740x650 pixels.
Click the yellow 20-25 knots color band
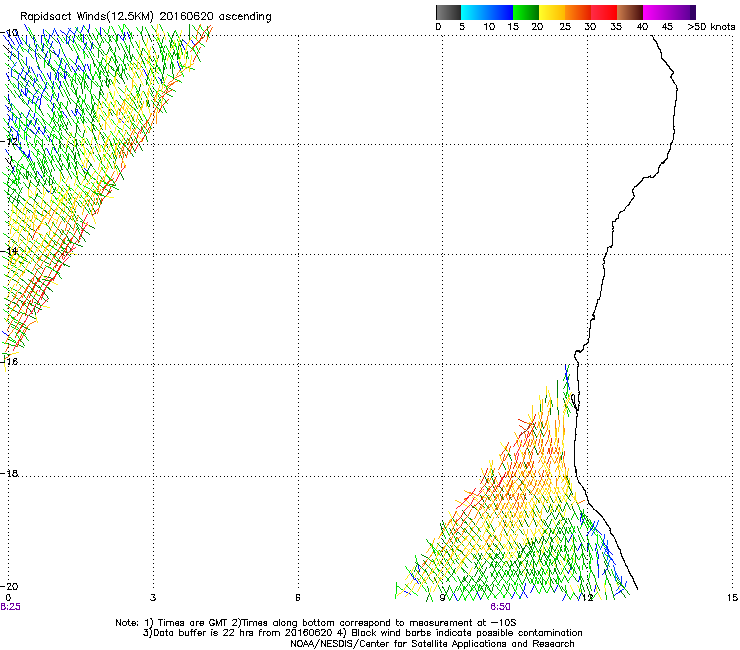point(552,12)
